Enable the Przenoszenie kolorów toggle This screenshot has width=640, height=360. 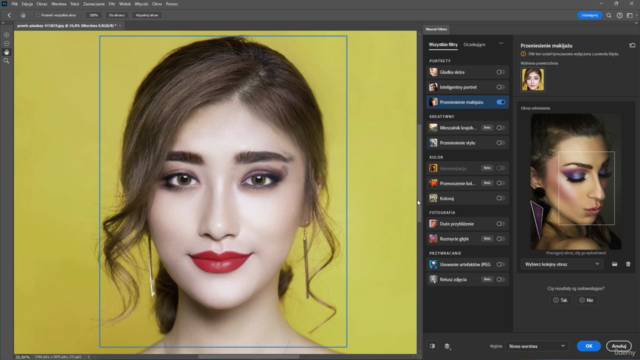(x=500, y=183)
